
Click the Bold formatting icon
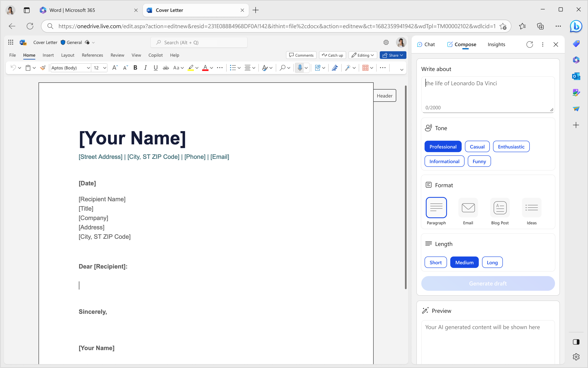pos(135,68)
